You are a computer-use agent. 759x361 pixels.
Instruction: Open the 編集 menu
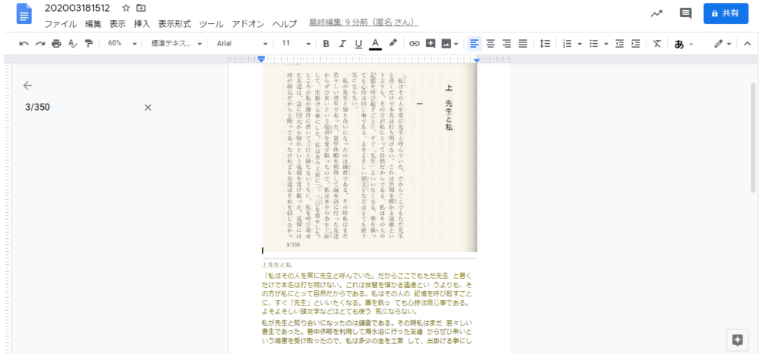(x=93, y=24)
